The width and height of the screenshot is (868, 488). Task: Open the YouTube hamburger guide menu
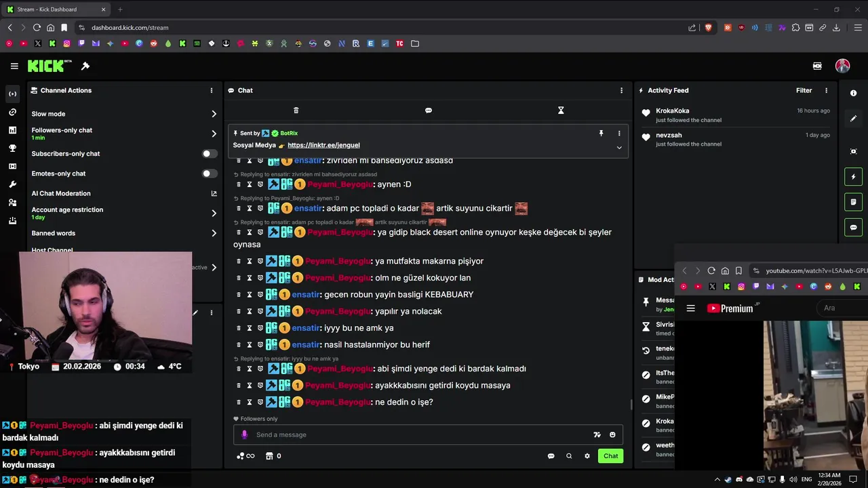coord(690,308)
